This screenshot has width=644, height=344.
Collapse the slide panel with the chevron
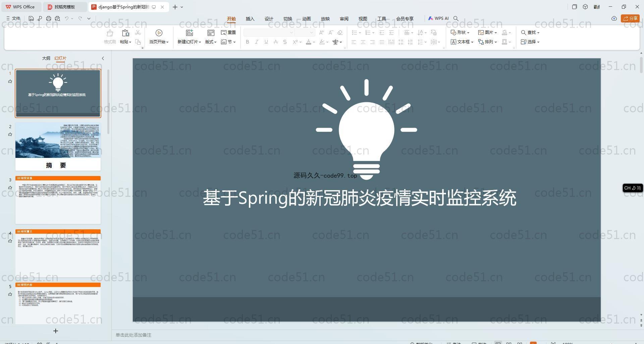(x=103, y=58)
